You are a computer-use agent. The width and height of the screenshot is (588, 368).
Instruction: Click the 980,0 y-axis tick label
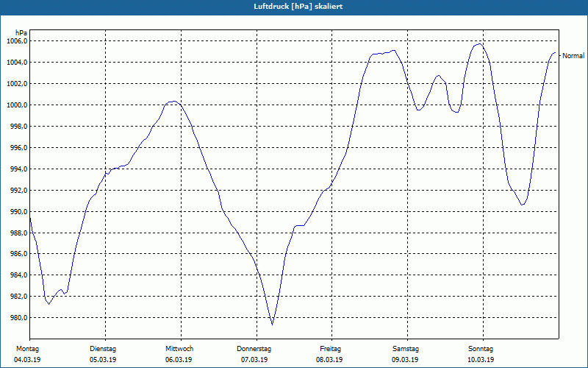pyautogui.click(x=18, y=318)
